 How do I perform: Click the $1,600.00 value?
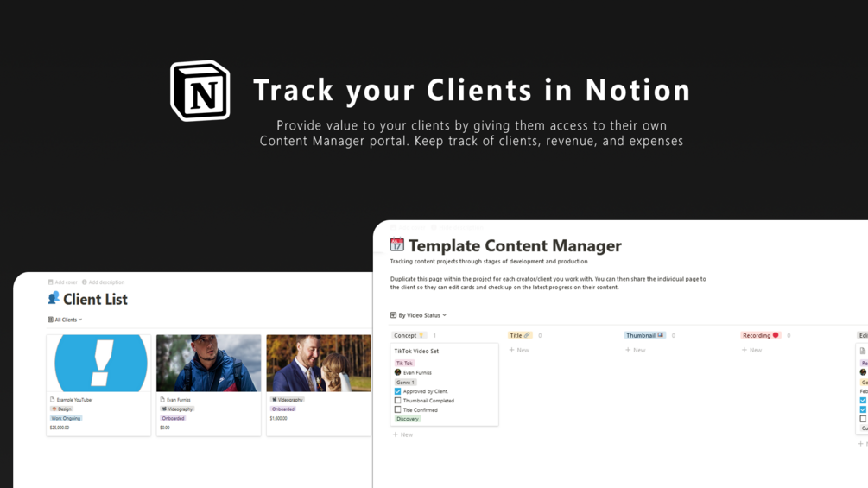click(x=278, y=418)
